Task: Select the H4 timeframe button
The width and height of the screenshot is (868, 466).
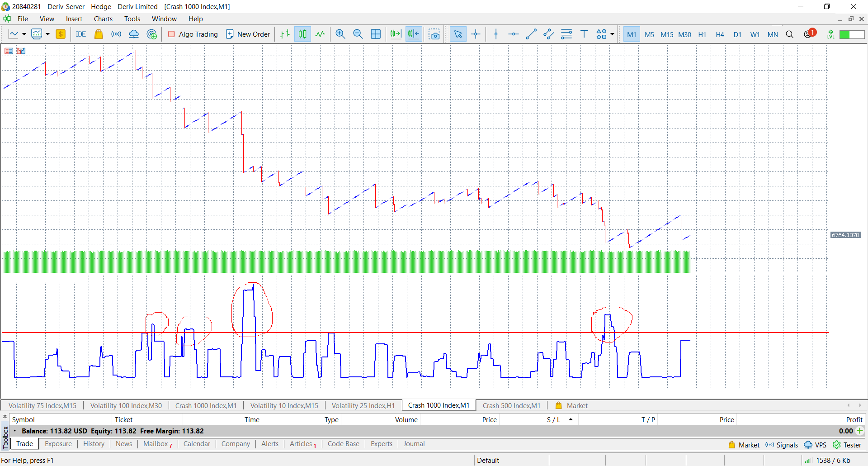Action: tap(720, 34)
